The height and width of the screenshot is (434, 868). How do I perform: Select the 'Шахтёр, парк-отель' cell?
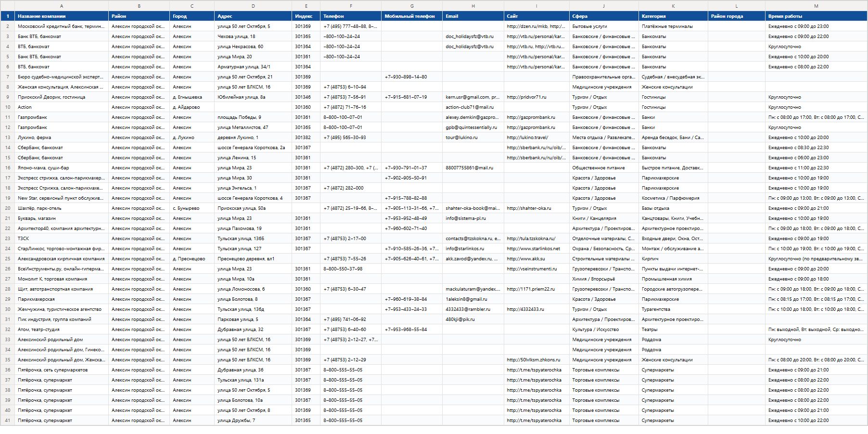pos(62,208)
